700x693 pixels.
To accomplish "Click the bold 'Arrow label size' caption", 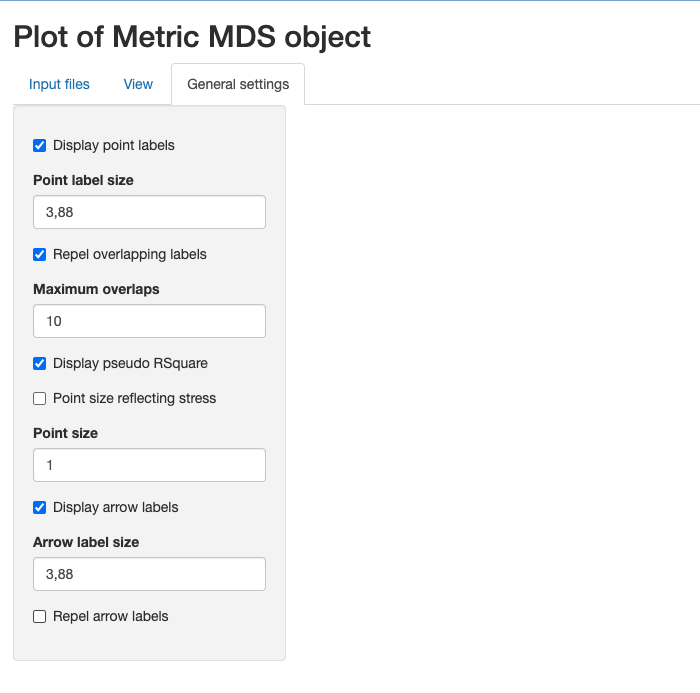I will (86, 542).
